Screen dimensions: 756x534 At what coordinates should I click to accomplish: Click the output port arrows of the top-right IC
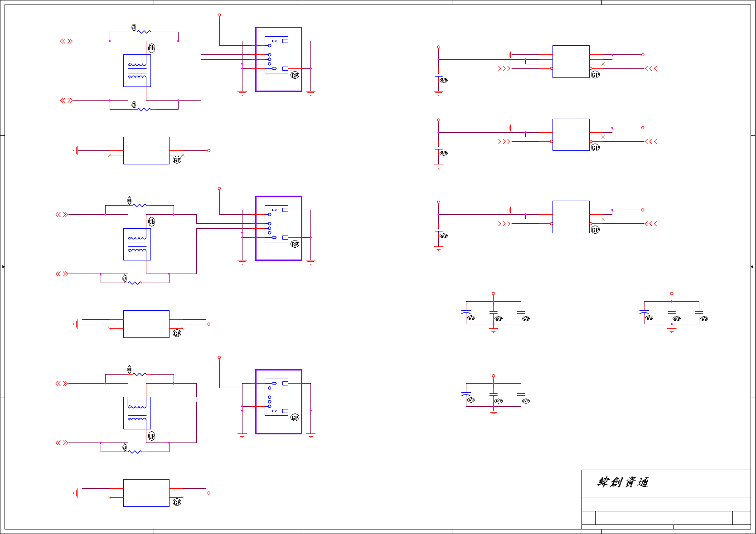[651, 68]
